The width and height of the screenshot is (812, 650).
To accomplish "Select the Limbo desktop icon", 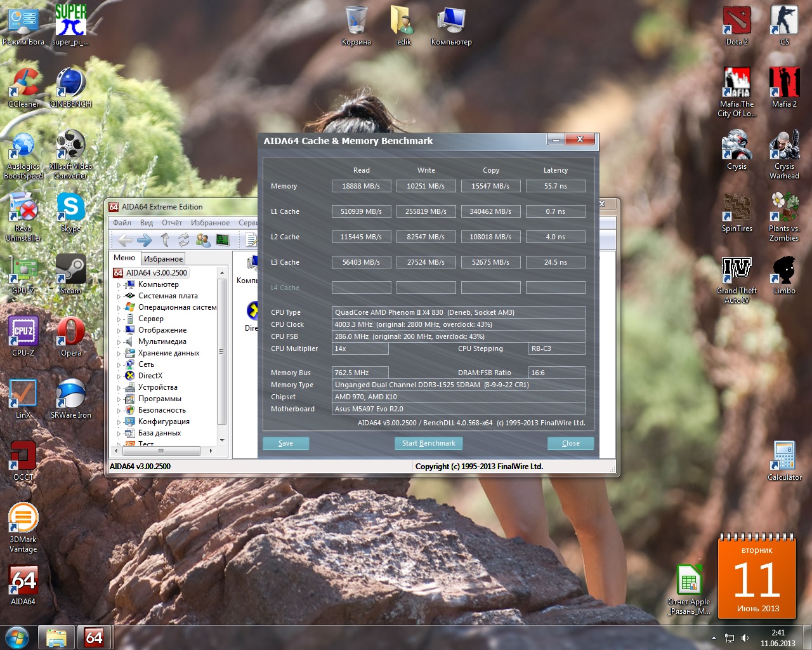I will point(784,274).
